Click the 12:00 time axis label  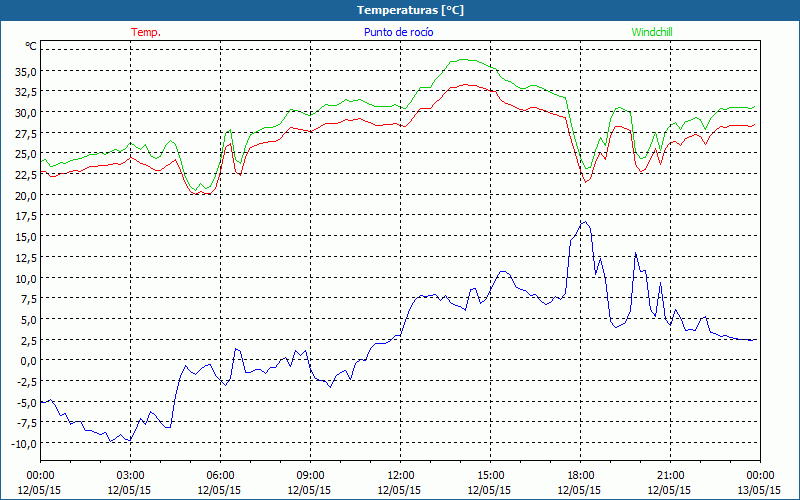401,475
